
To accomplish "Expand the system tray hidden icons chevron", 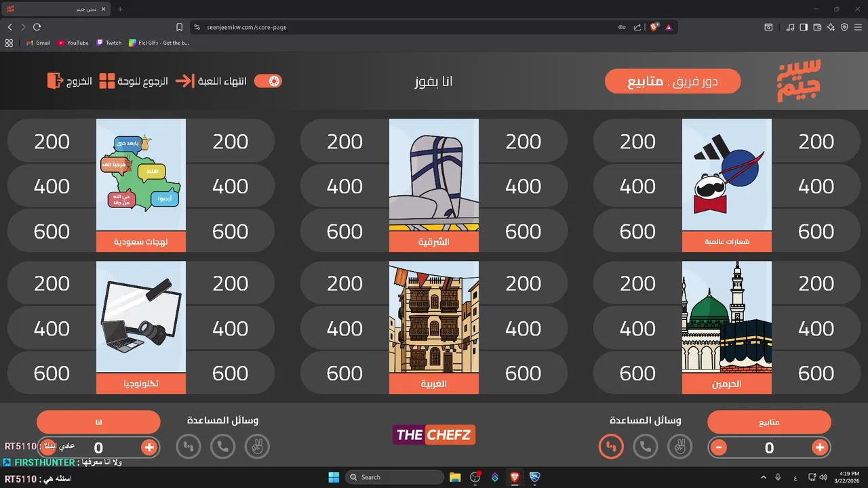I will coord(764,477).
